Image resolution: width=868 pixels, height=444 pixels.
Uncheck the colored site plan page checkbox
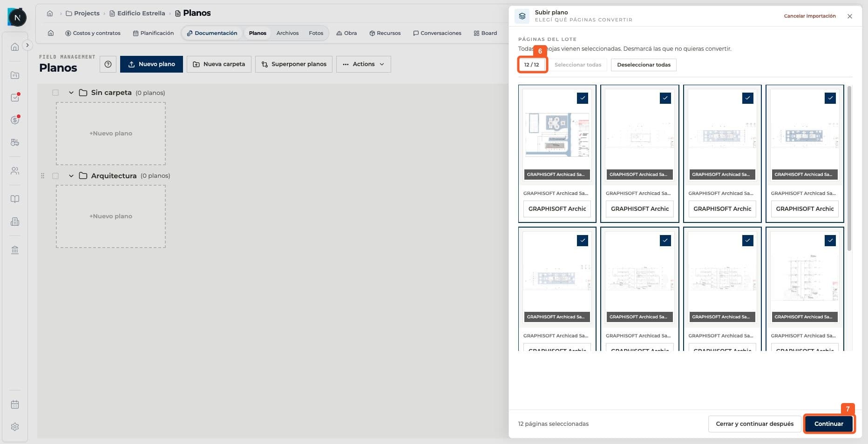[583, 98]
